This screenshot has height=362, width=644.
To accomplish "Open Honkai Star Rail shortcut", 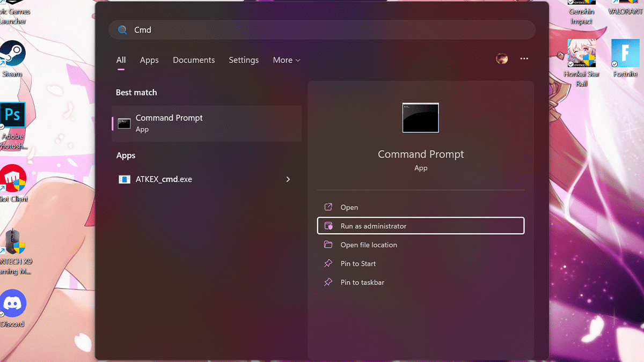I will (x=581, y=54).
